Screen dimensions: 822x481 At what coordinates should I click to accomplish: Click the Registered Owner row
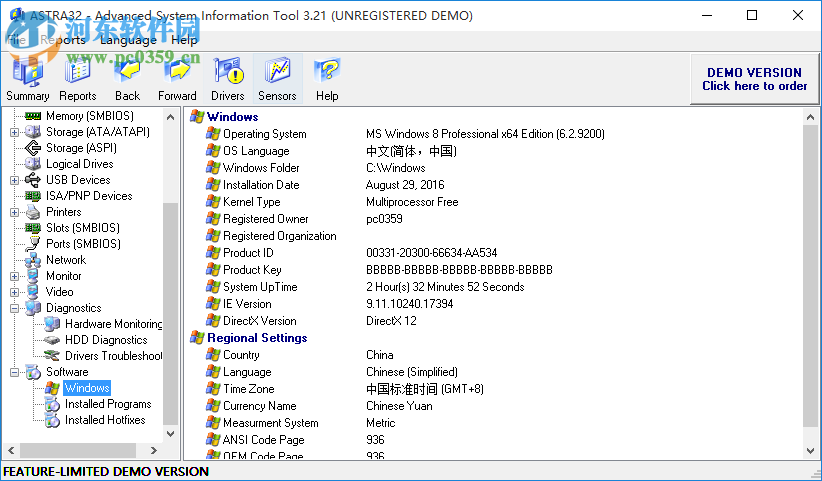coord(305,219)
